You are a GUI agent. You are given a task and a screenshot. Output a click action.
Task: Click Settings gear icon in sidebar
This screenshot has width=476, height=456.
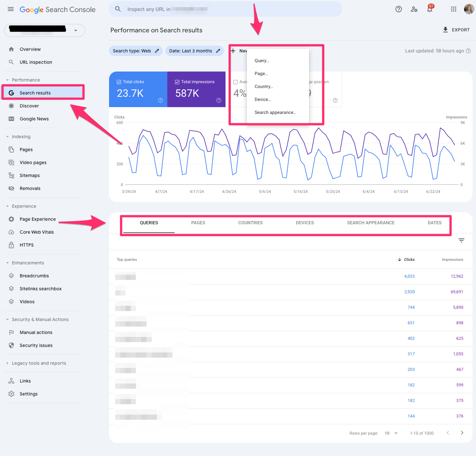pos(11,394)
